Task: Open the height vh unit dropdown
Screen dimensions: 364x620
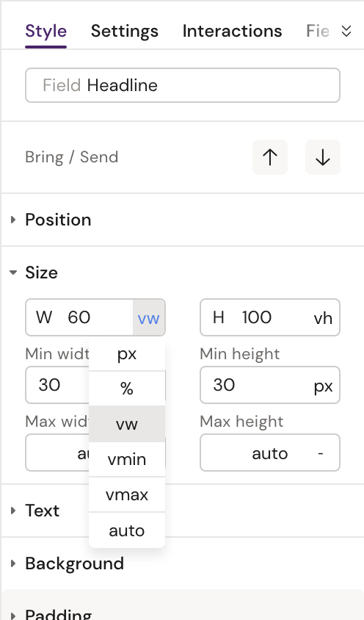Action: 323,317
